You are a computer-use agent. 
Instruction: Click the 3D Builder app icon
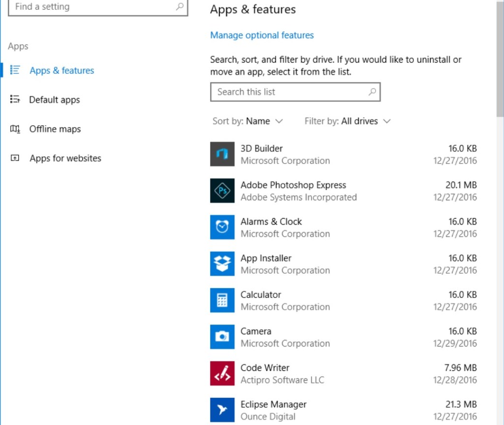click(x=222, y=154)
